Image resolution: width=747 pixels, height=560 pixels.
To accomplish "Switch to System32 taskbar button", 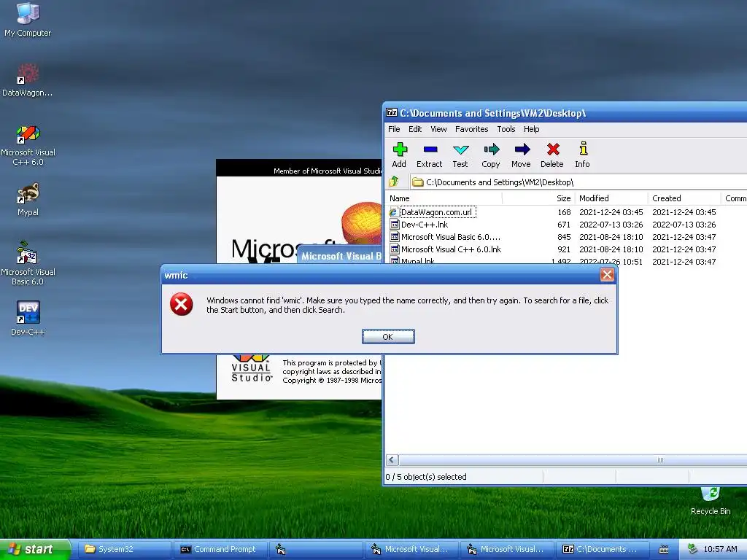I will (x=125, y=549).
